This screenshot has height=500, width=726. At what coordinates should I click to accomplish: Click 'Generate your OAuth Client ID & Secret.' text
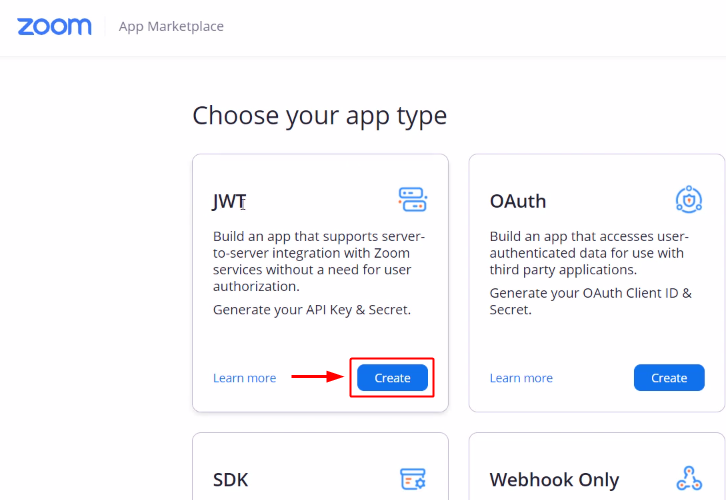pos(591,301)
